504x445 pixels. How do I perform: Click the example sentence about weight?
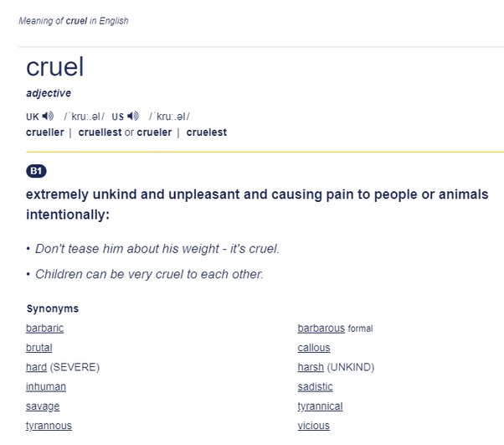(157, 249)
